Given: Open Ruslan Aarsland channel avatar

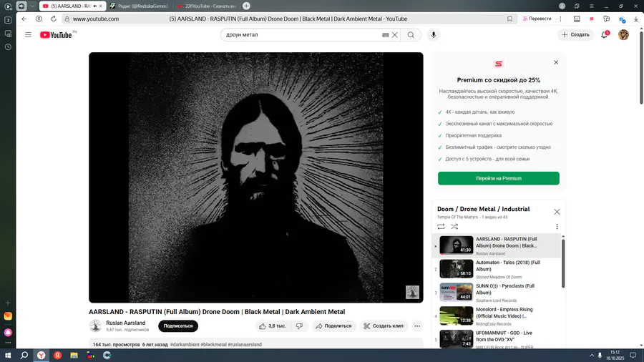Looking at the screenshot, I should (x=95, y=326).
